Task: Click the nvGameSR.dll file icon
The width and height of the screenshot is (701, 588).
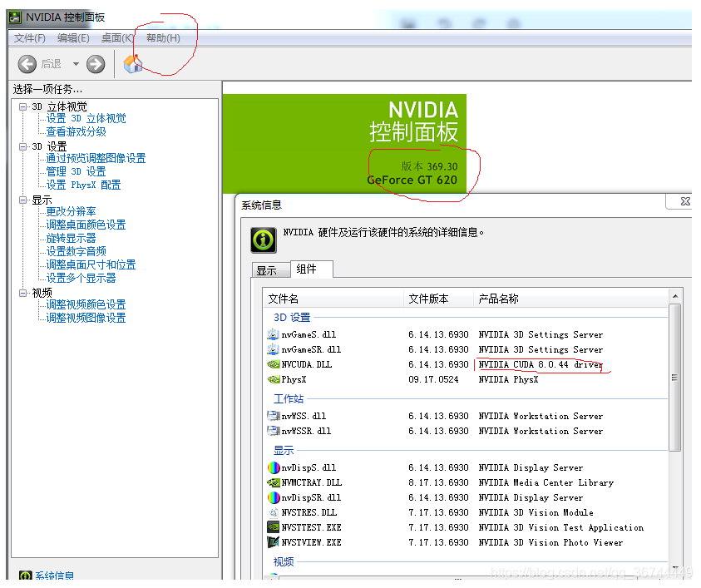Action: point(273,349)
